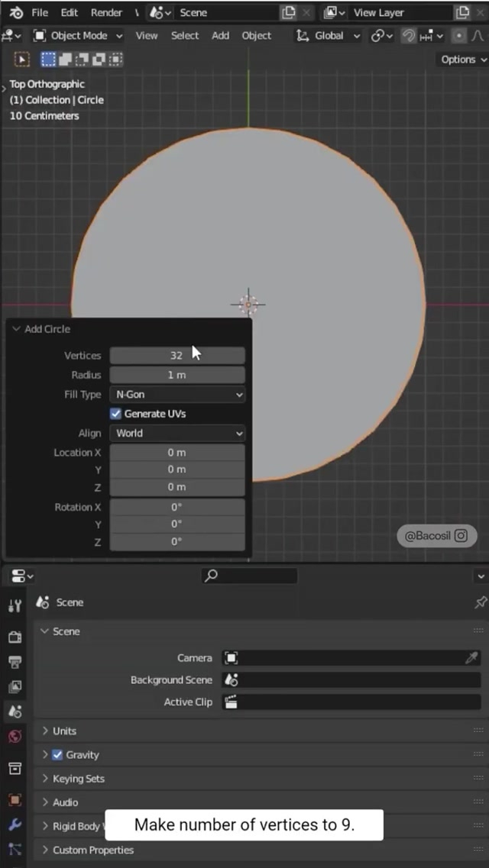Open the Align World dropdown

[177, 434]
